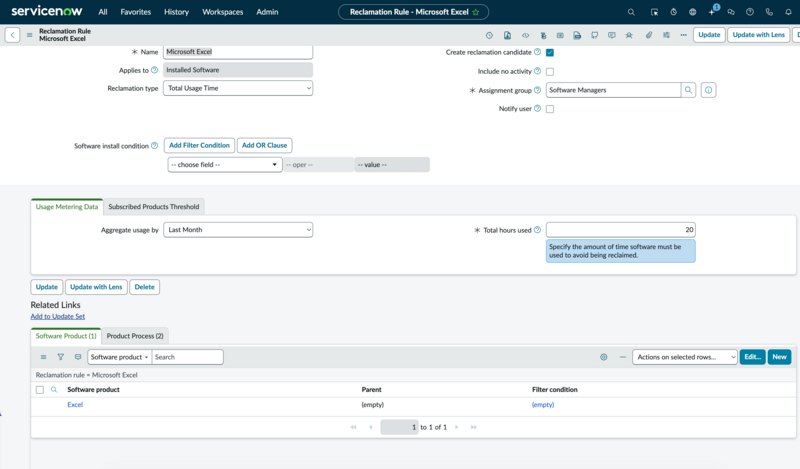Open the choose field dropdown
The width and height of the screenshot is (800, 469).
224,164
